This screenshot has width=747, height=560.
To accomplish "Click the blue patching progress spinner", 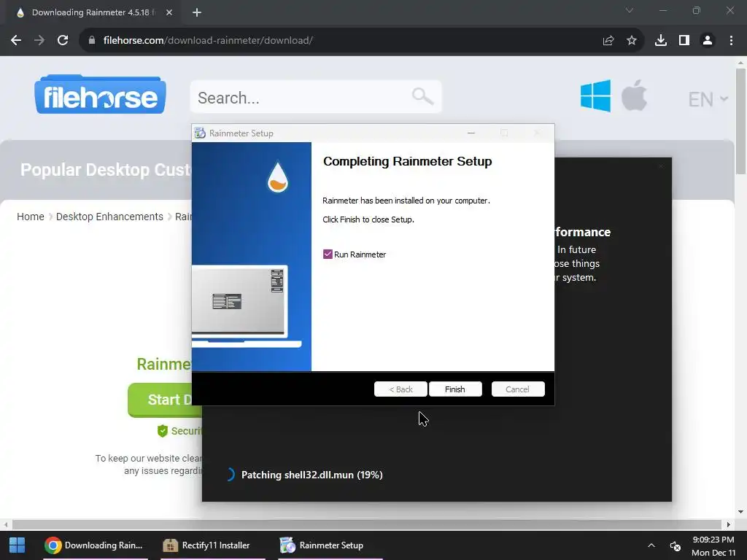I will [x=230, y=475].
